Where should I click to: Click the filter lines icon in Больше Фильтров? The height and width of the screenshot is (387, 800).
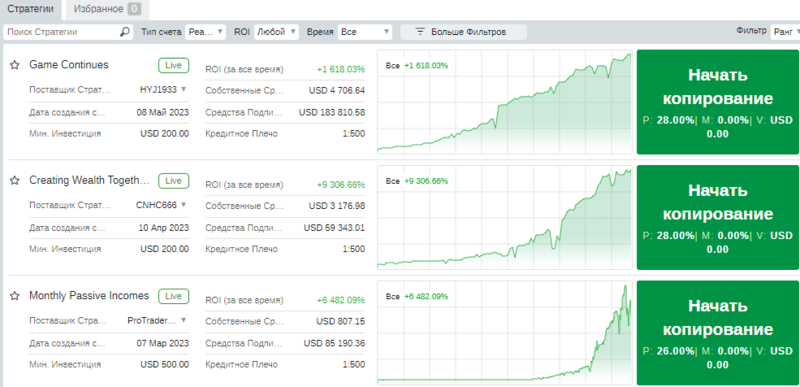pos(420,32)
